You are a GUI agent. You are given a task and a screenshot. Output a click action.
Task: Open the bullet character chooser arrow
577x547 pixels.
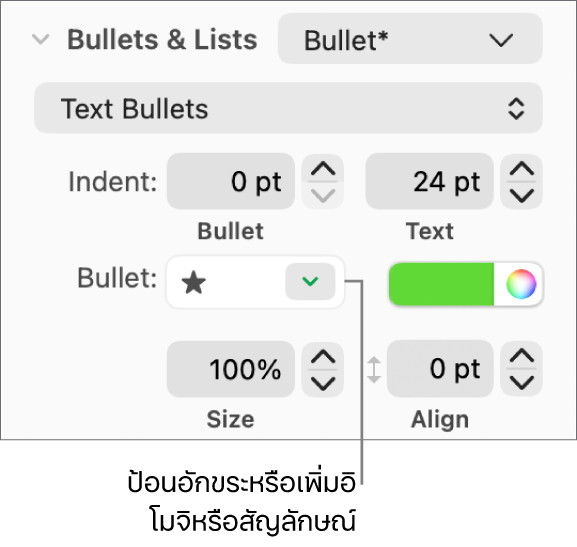[310, 282]
